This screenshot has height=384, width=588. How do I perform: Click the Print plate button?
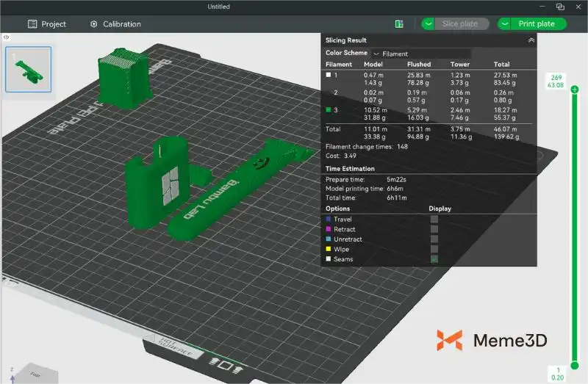tap(537, 24)
